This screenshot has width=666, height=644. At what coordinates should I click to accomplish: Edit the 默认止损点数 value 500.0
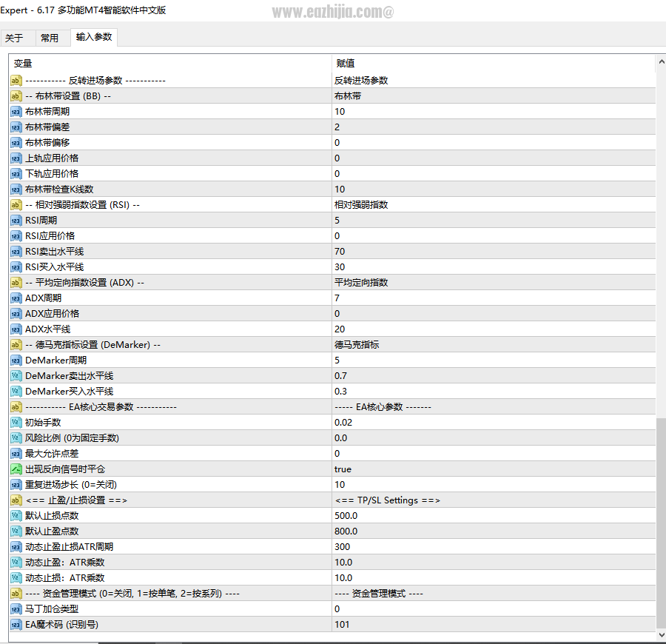pyautogui.click(x=494, y=516)
